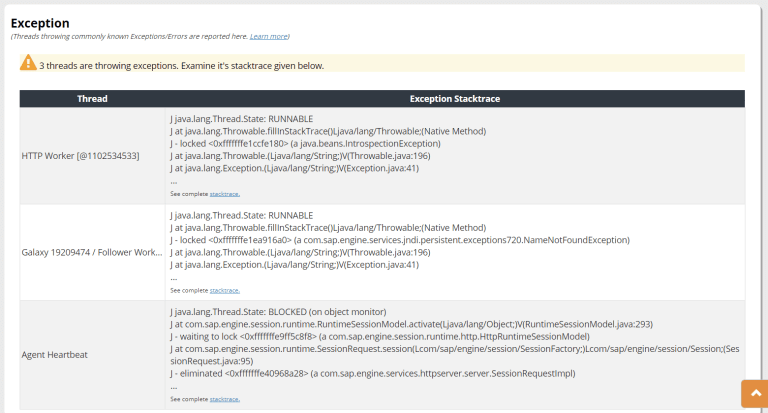Click the Exception section heading

[x=40, y=22]
